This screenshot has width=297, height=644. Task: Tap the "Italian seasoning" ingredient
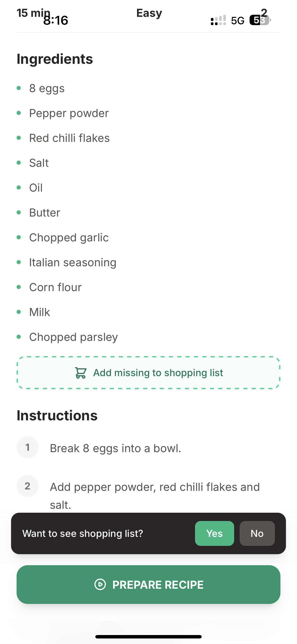(x=73, y=262)
